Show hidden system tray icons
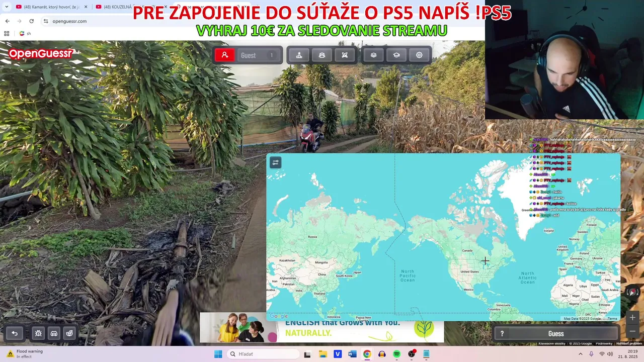Viewport: 644px width, 362px height. pyautogui.click(x=581, y=354)
